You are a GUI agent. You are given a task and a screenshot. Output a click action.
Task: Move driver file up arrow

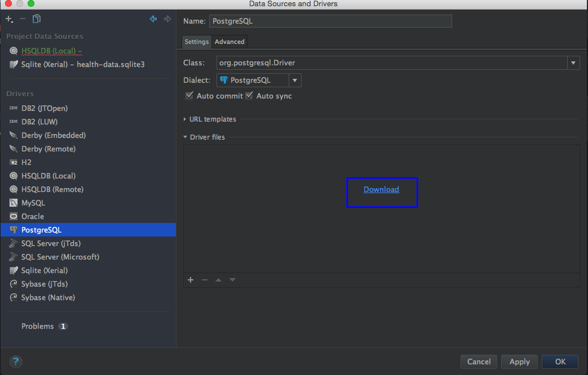[218, 280]
